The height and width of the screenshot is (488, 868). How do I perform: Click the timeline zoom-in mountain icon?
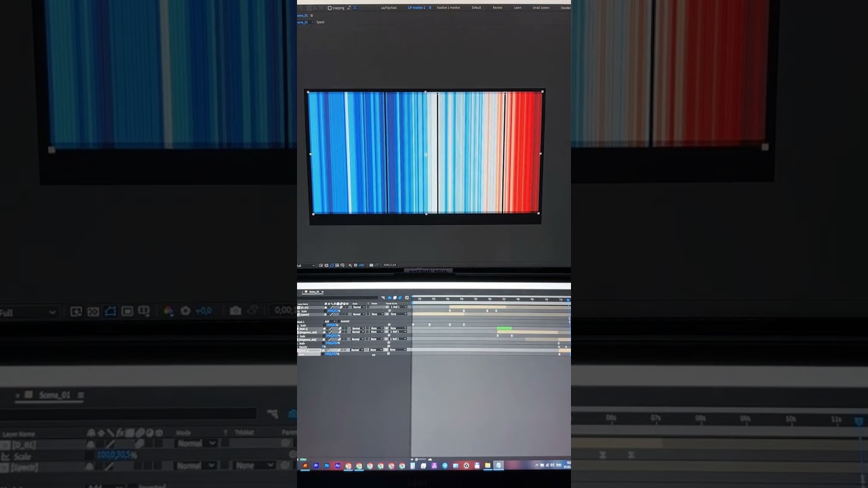click(430, 459)
